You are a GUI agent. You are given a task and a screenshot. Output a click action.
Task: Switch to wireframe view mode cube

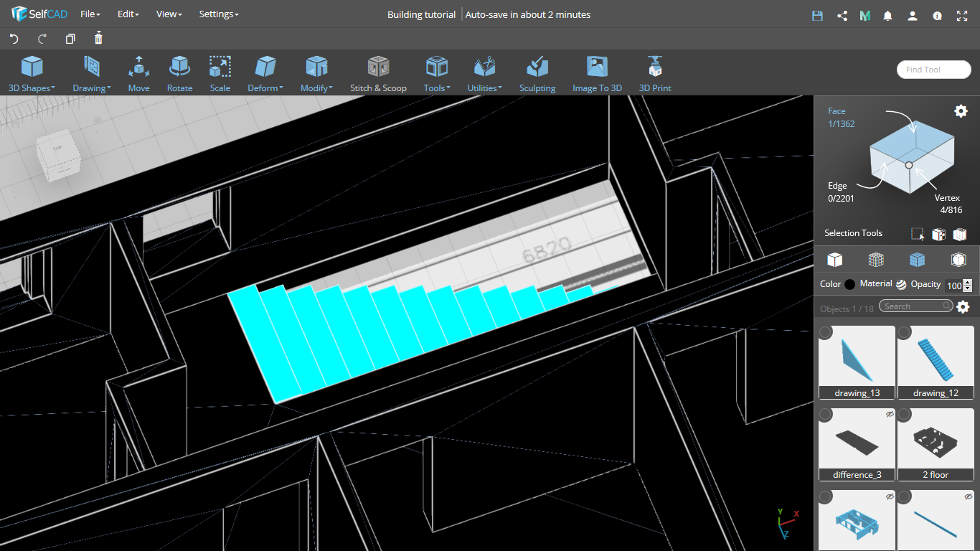pyautogui.click(x=876, y=259)
